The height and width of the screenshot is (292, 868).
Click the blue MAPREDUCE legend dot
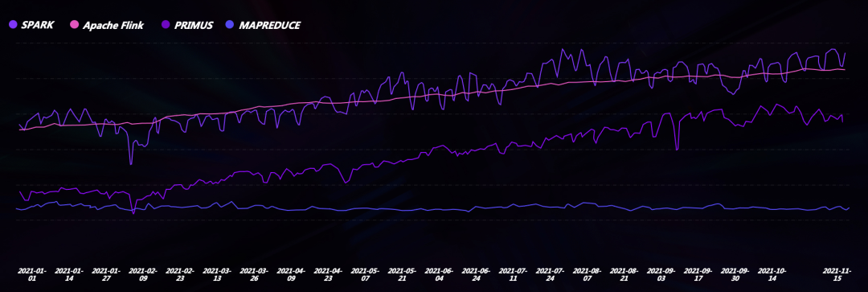[231, 25]
